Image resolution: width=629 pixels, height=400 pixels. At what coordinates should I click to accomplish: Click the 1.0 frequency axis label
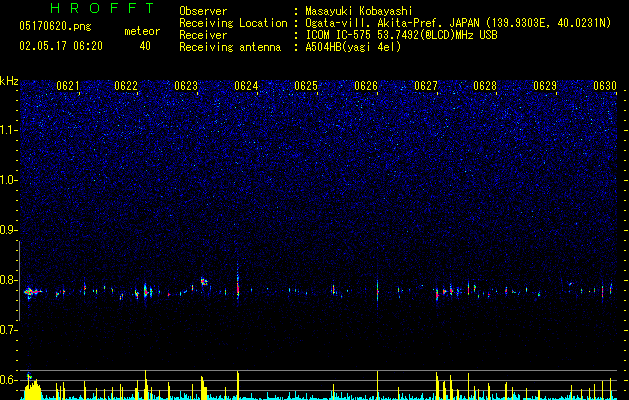pyautogui.click(x=9, y=180)
